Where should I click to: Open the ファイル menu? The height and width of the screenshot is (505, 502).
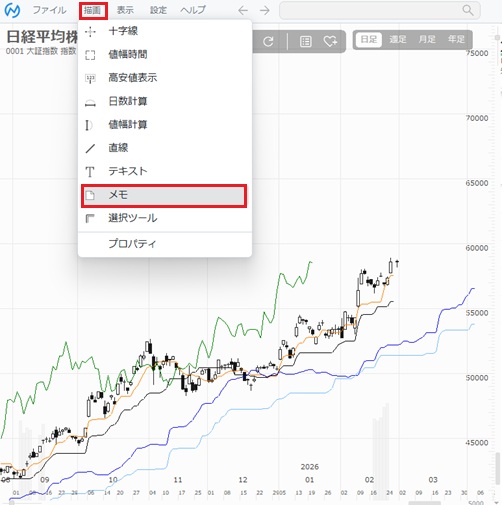pos(49,10)
